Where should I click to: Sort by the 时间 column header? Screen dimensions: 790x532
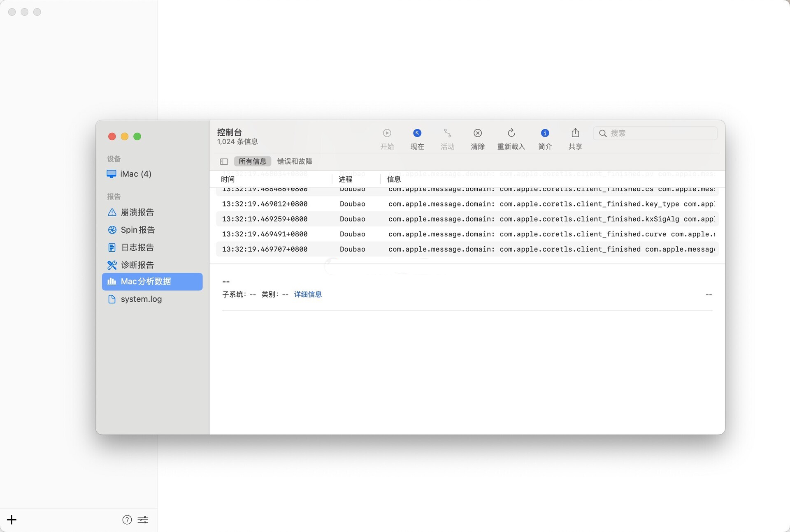(x=228, y=179)
